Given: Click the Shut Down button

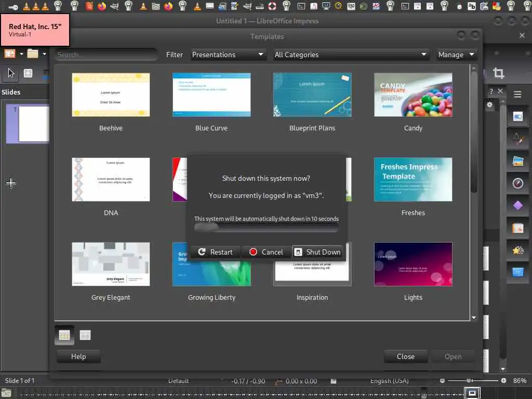Looking at the screenshot, I should [x=317, y=252].
